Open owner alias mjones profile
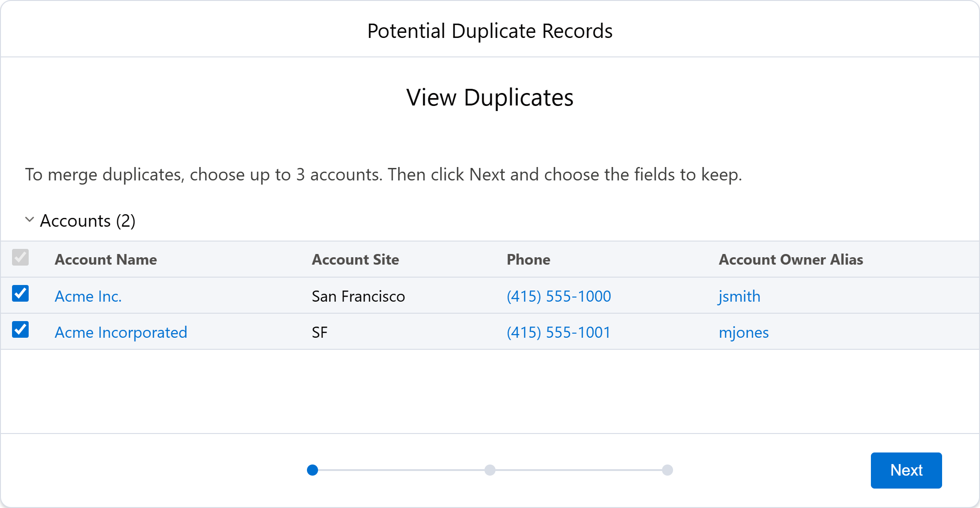980x508 pixels. click(x=744, y=332)
